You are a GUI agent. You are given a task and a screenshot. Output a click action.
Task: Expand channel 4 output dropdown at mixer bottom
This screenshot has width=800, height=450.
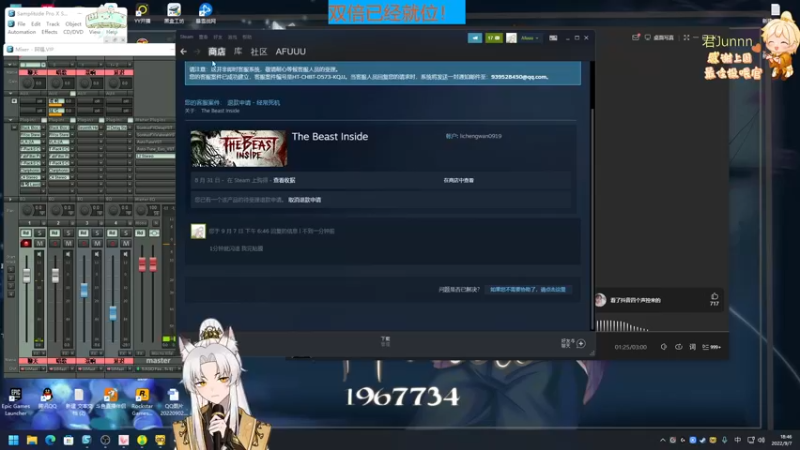(x=130, y=368)
